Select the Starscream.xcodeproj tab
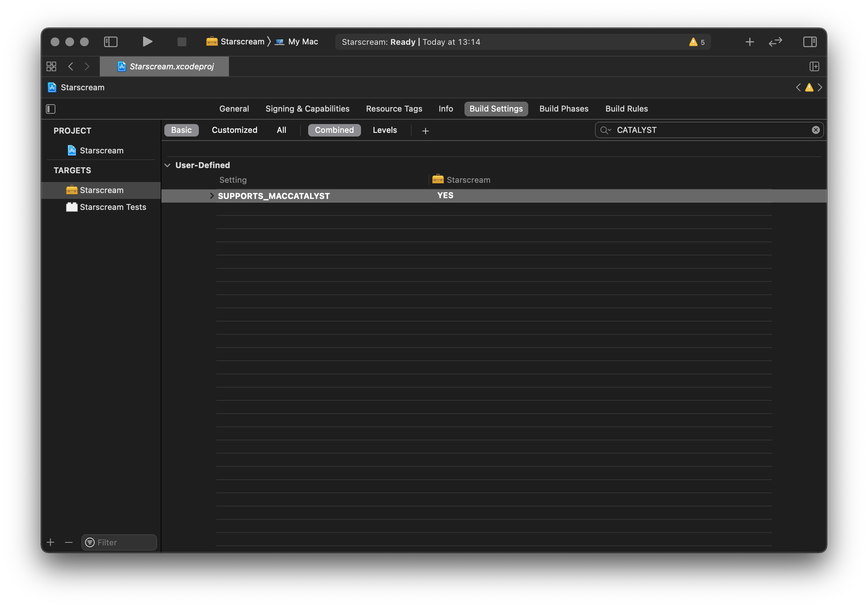This screenshot has height=607, width=868. [164, 66]
